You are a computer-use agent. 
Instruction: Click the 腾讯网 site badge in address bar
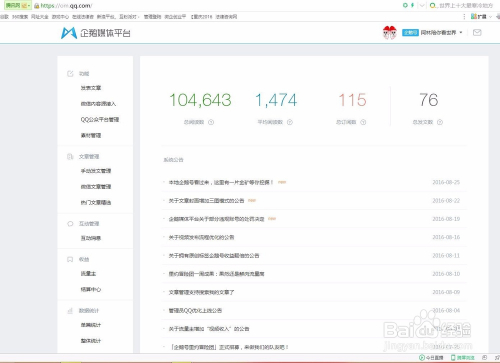click(17, 6)
